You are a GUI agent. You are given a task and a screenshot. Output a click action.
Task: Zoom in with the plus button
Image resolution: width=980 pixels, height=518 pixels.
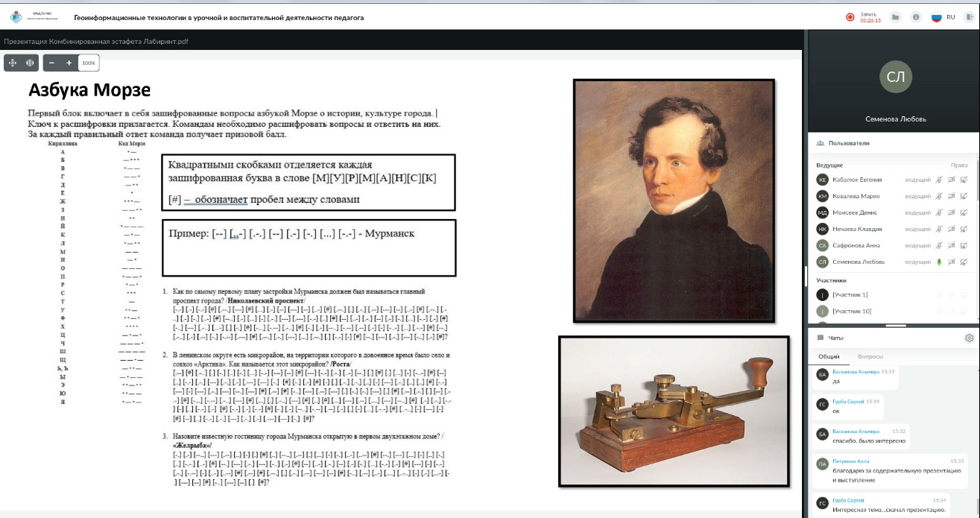click(x=69, y=63)
